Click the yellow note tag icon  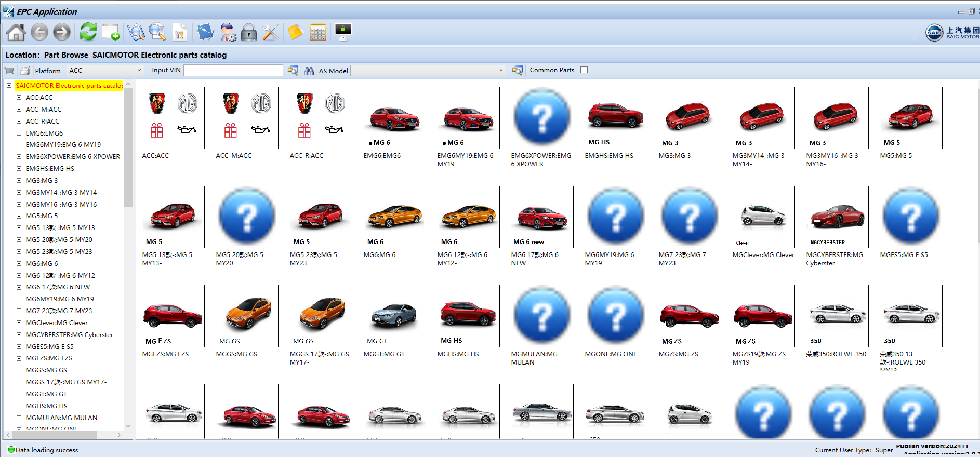coord(295,32)
